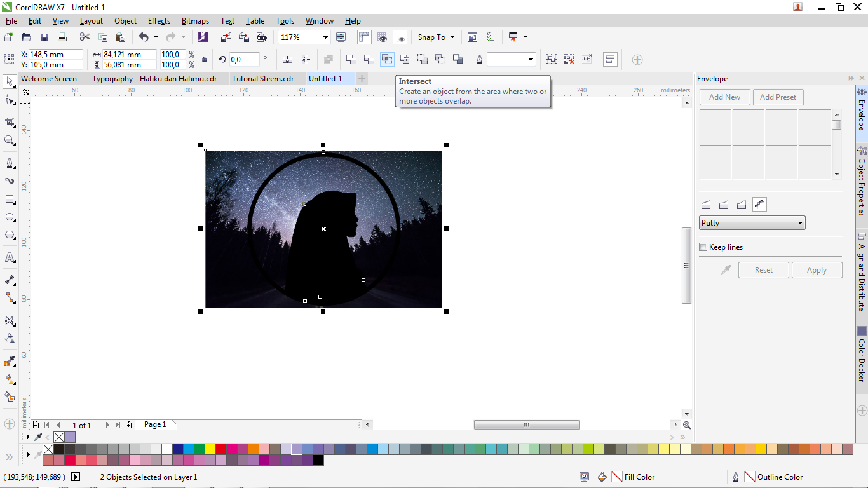Click the Apply button
The height and width of the screenshot is (488, 868).
[x=817, y=270]
